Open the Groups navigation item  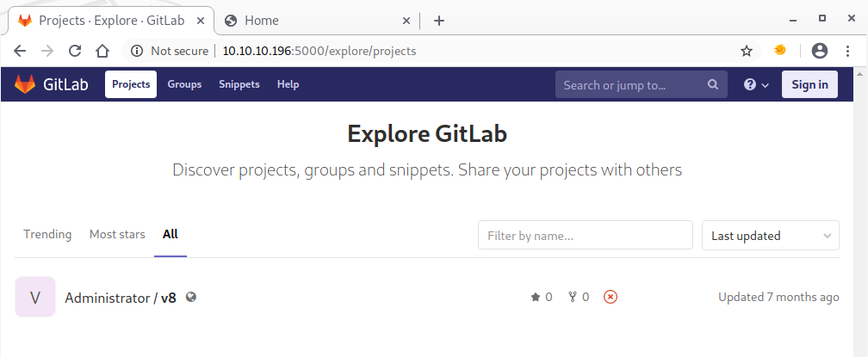184,84
